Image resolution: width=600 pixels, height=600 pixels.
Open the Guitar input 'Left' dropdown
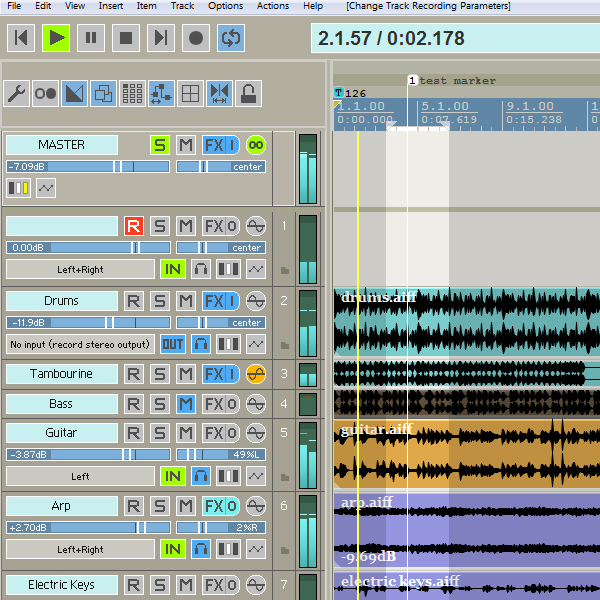pos(80,476)
